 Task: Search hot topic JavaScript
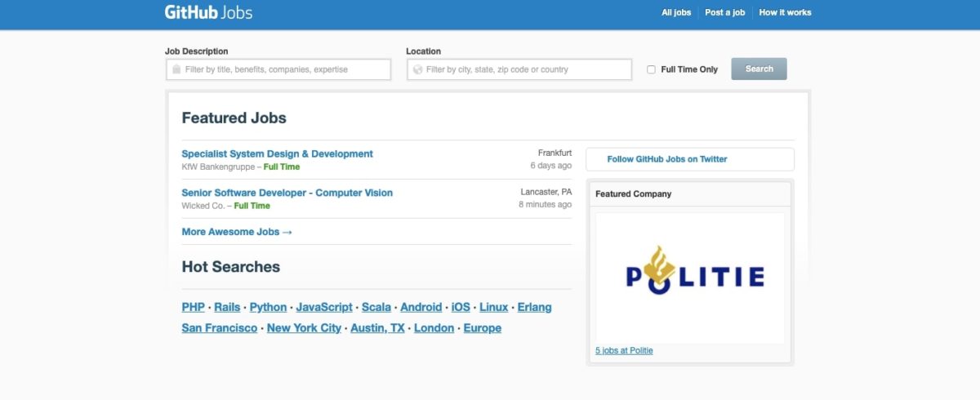324,307
